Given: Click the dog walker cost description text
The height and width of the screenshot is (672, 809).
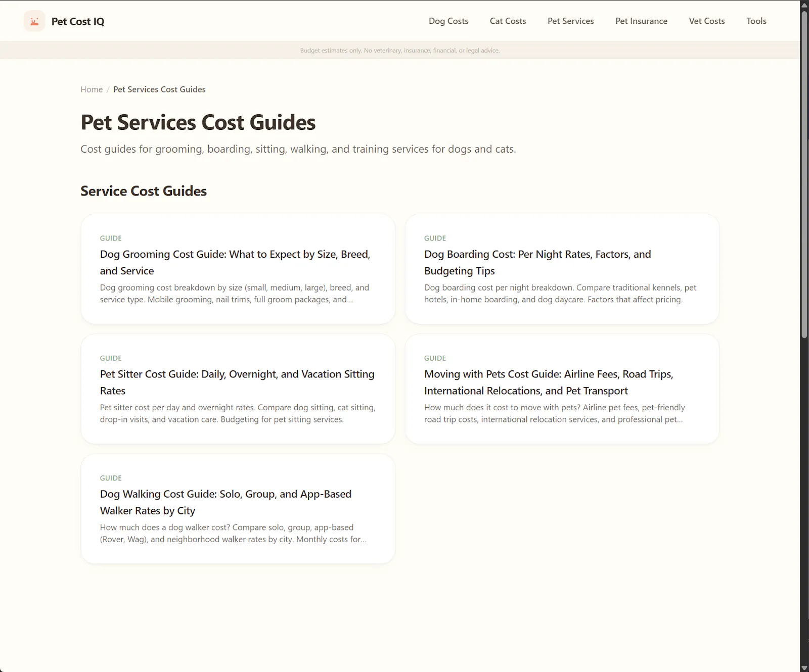Looking at the screenshot, I should (233, 533).
